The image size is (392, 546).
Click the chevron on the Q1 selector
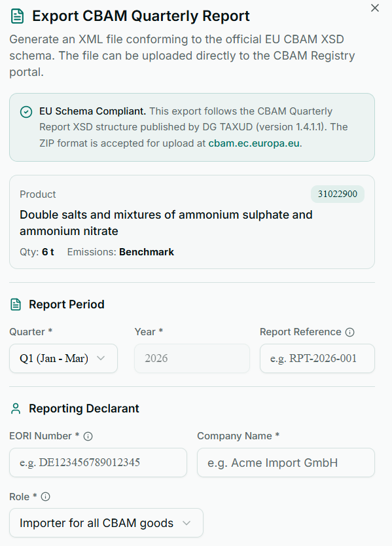tap(101, 358)
